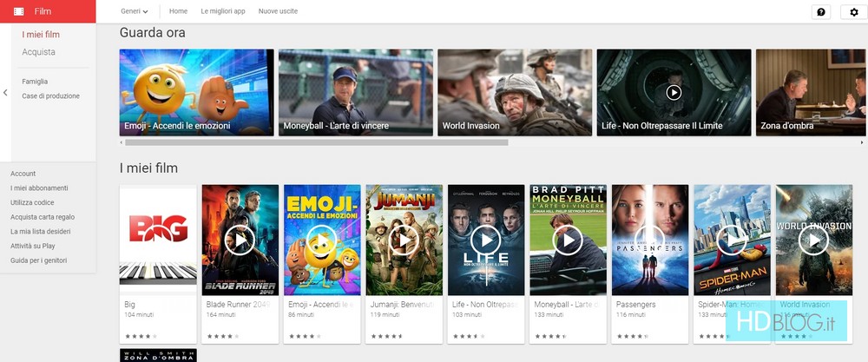The width and height of the screenshot is (868, 362).
Task: Select Acquista in the sidebar
Action: tap(38, 52)
